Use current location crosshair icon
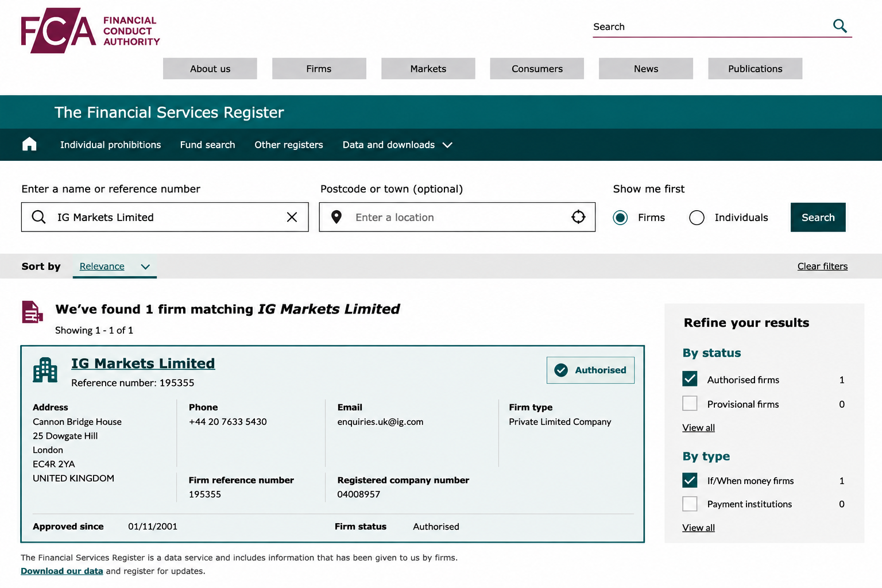882x588 pixels. [x=578, y=216]
